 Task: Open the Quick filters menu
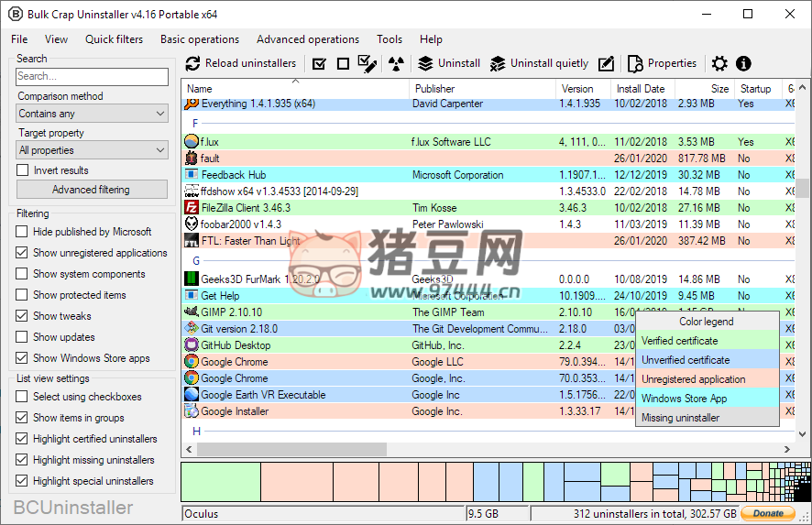point(114,39)
